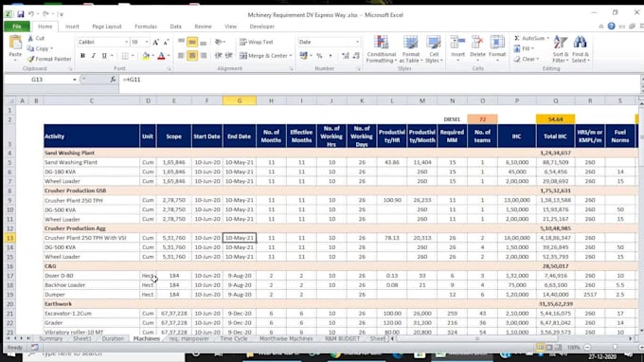Click the Find & Select binoculars icon
Screen dimensions: 644x362
click(580, 43)
